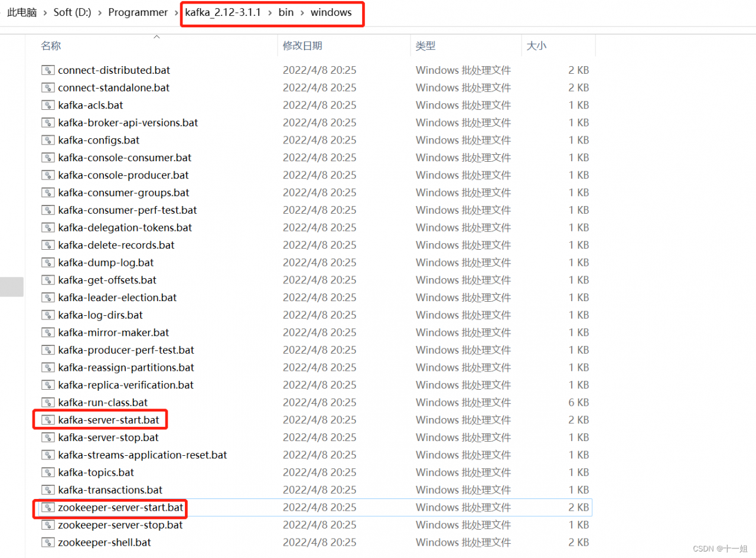The image size is (756, 558).
Task: Select the file name zookeeper-server-start.bat
Action: tap(120, 507)
